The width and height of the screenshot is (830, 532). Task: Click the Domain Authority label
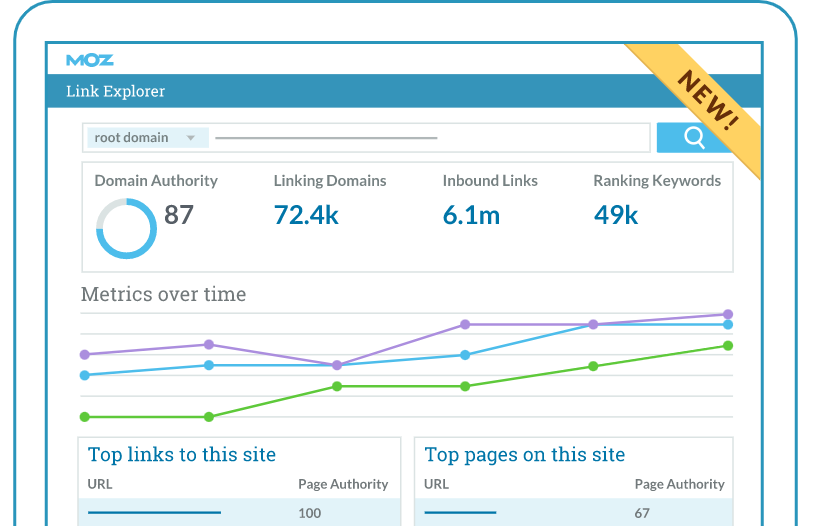tap(156, 181)
